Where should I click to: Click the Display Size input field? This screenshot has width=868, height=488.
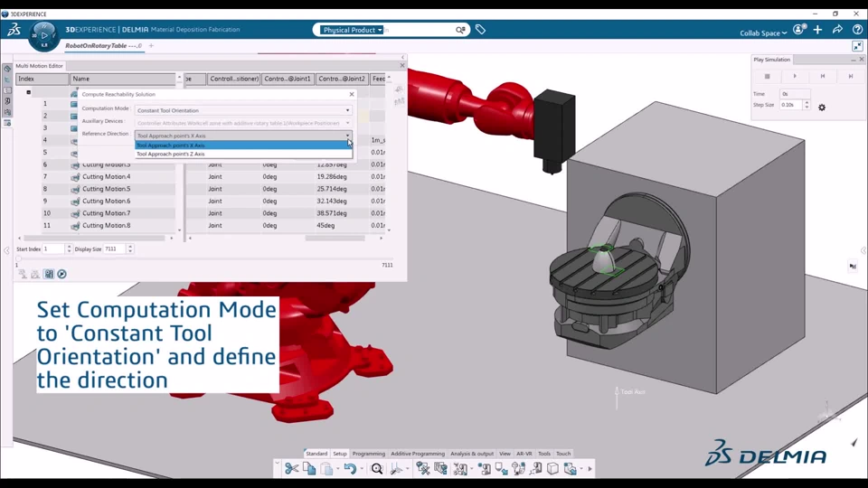point(115,249)
